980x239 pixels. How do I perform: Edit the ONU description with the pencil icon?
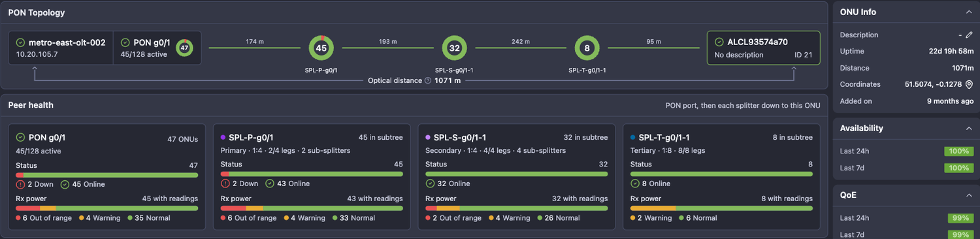[x=970, y=35]
